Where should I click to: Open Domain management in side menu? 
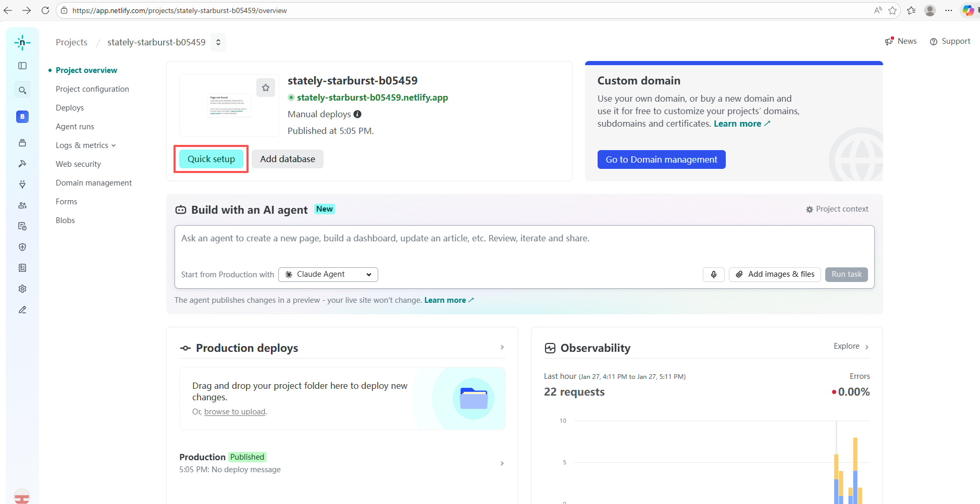94,183
